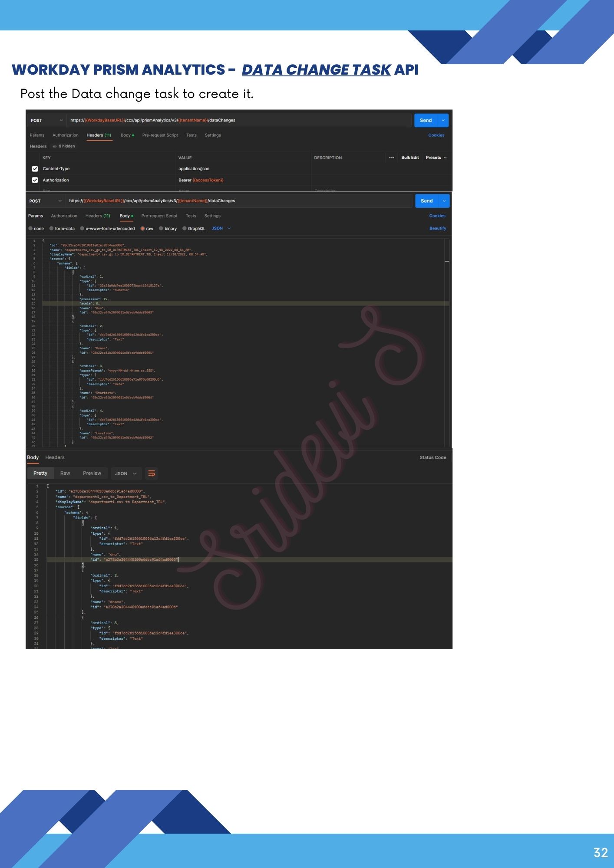The width and height of the screenshot is (614, 868).
Task: Open Settings tab in the upper request
Action: point(213,135)
